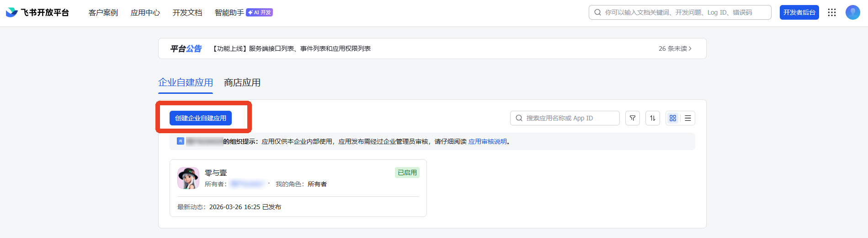
Task: Expand the 26 条未读 announcements
Action: 675,49
